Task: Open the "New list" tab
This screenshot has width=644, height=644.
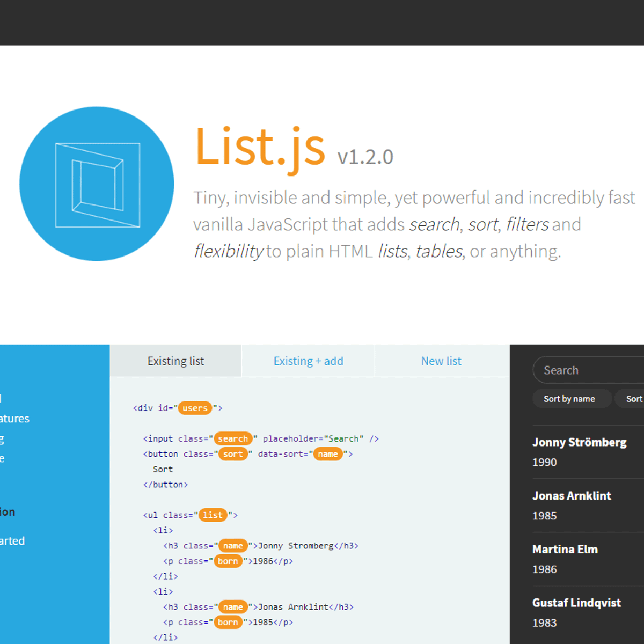Action: (441, 361)
